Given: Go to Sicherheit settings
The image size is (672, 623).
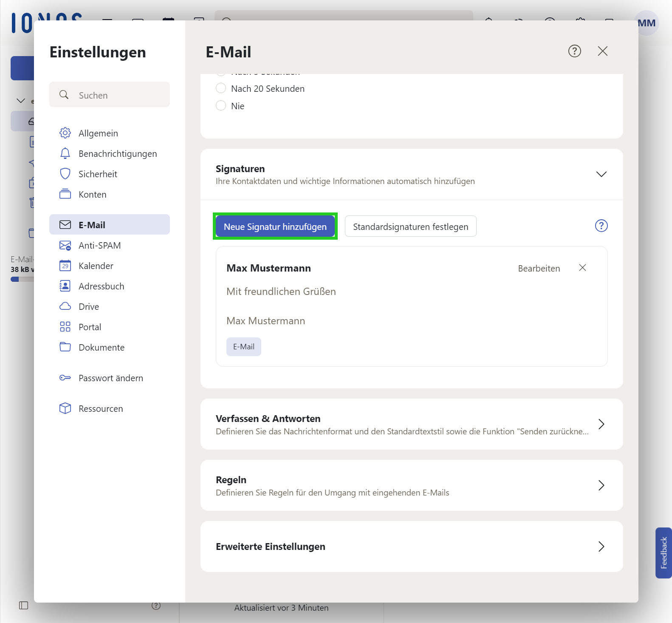Looking at the screenshot, I should [x=109, y=174].
